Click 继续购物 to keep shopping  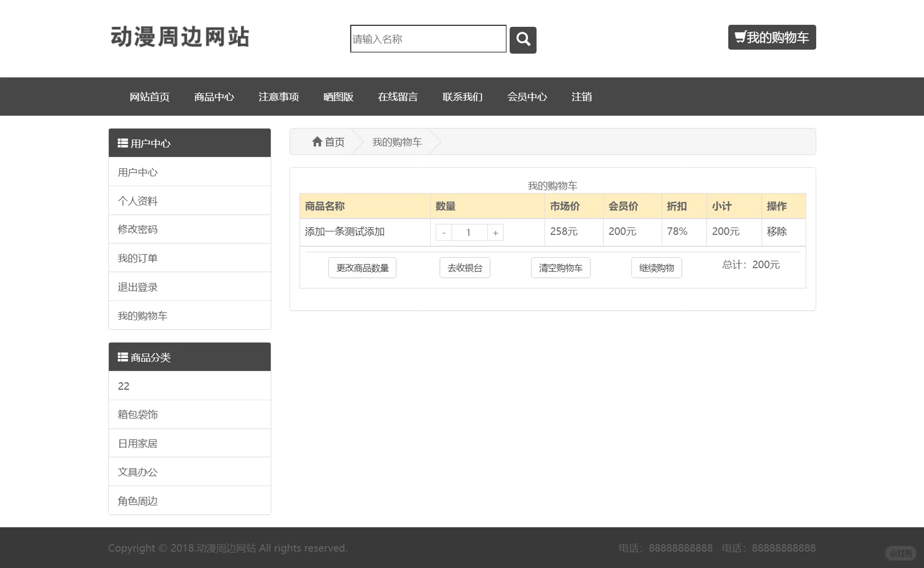click(x=656, y=268)
